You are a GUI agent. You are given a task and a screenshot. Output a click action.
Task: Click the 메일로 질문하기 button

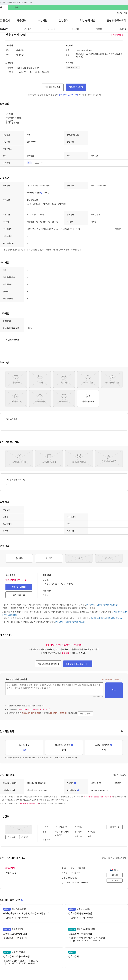pyautogui.click(x=85, y=713)
